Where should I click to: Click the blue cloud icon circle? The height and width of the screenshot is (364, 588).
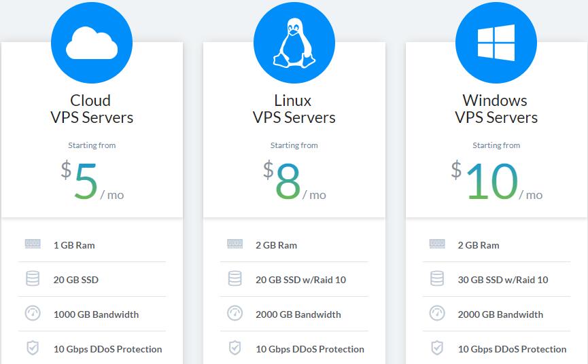(x=92, y=43)
